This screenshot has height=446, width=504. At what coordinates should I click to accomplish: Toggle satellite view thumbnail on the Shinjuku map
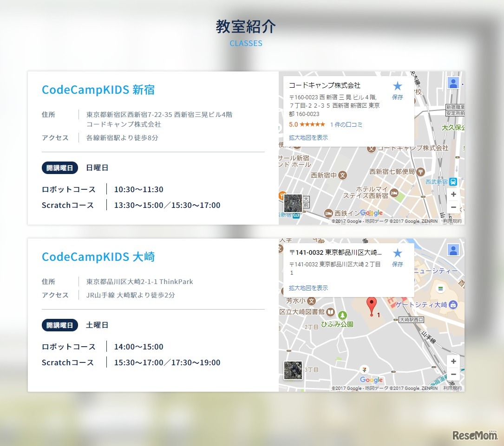[x=293, y=204]
